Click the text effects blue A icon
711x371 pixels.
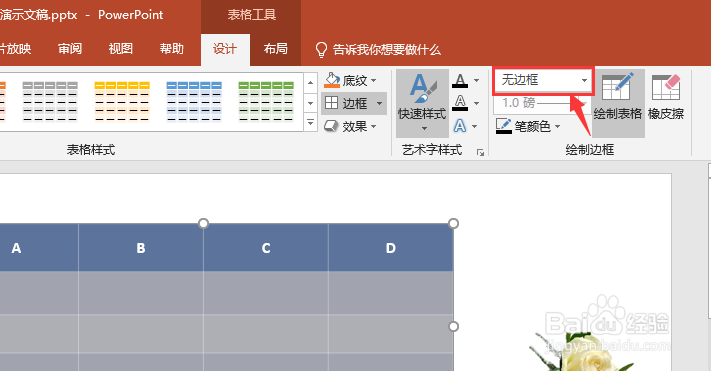(460, 126)
